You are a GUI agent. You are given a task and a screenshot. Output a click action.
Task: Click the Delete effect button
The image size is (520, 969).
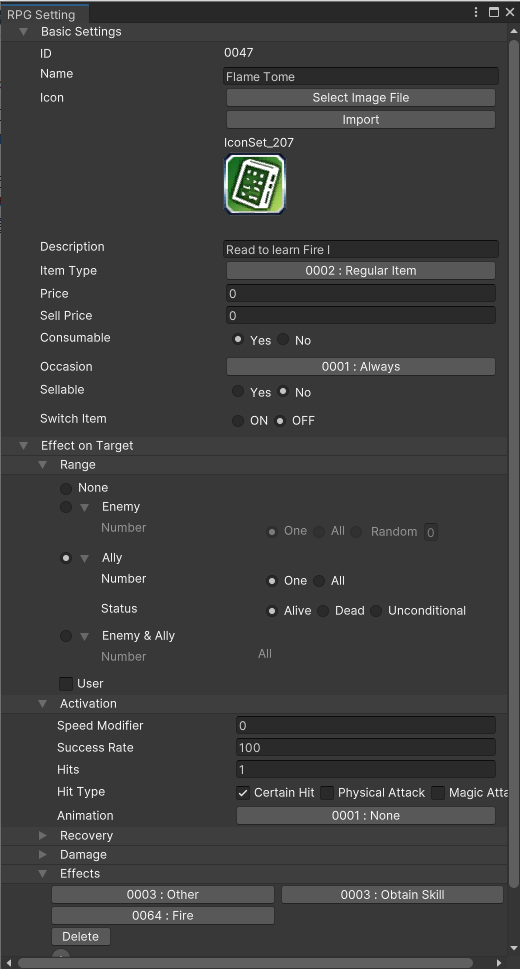(x=80, y=936)
